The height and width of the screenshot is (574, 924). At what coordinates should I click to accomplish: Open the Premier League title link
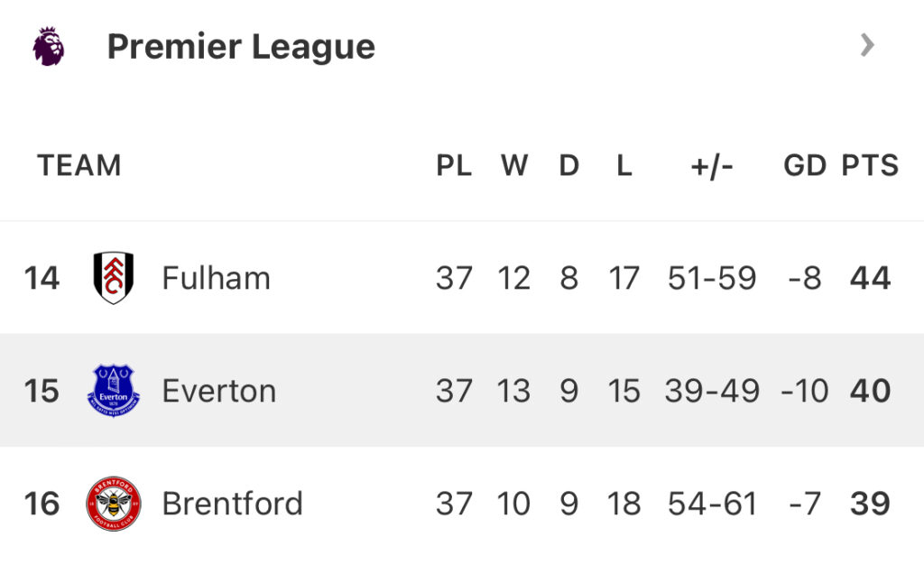click(x=241, y=47)
